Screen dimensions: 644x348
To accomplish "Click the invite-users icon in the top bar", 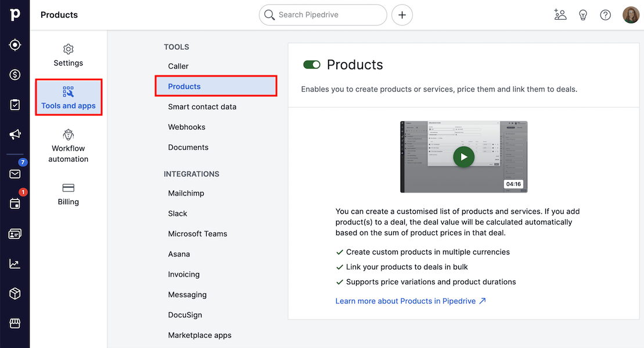I will pyautogui.click(x=560, y=14).
